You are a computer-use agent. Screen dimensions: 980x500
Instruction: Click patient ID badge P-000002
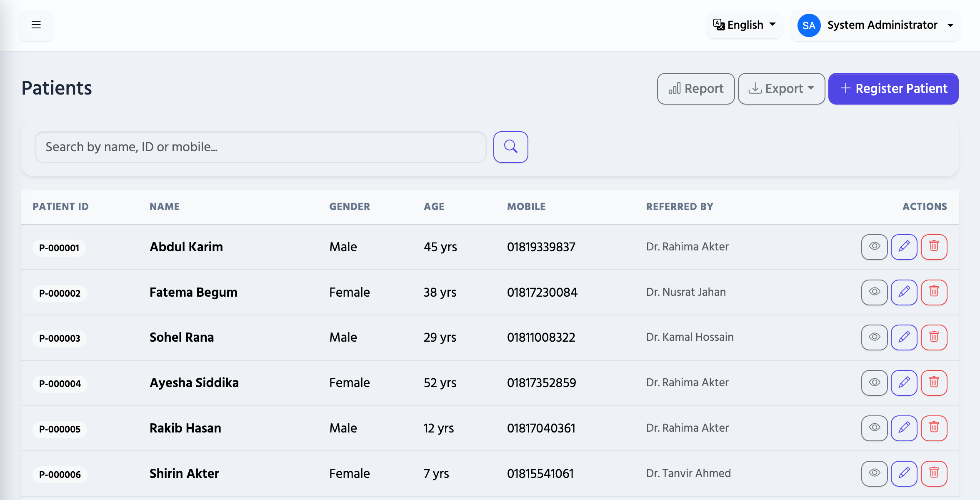60,293
